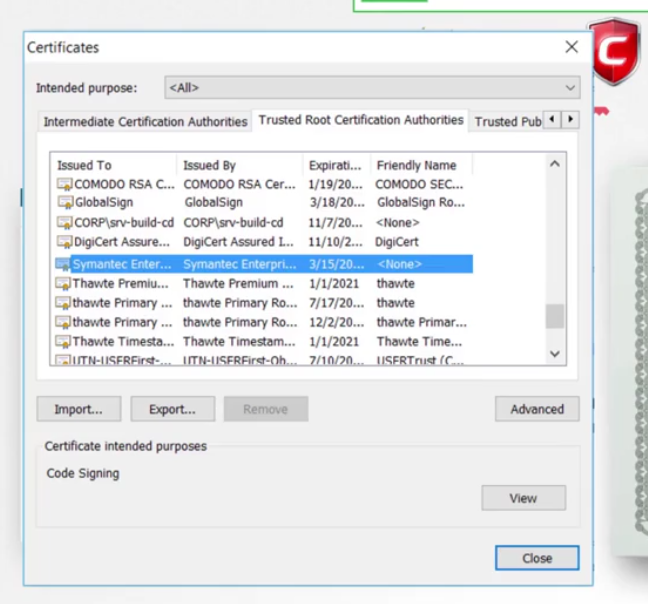Select the Symantec Enter... entry
648x604 pixels.
pos(122,264)
